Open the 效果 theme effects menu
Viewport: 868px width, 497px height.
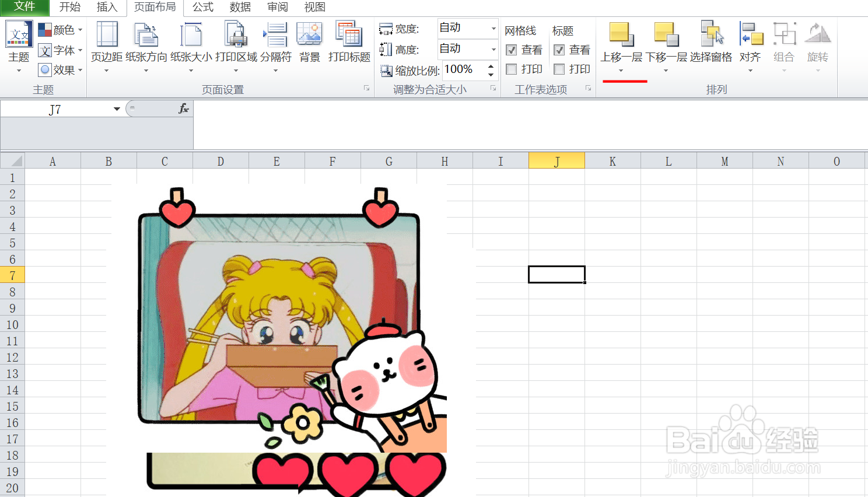(x=60, y=70)
